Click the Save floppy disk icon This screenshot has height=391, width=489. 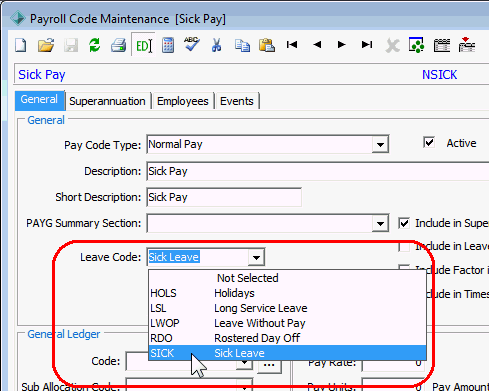(71, 45)
